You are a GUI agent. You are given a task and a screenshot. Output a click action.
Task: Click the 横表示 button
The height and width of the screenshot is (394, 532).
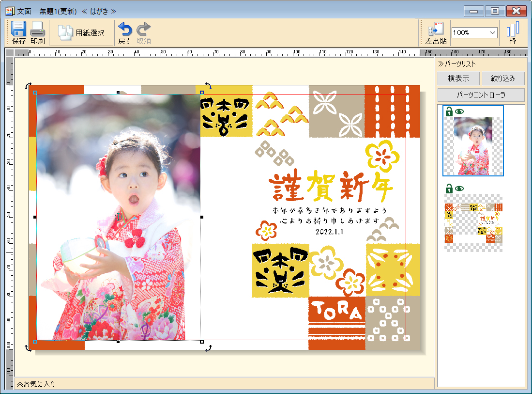click(x=458, y=79)
